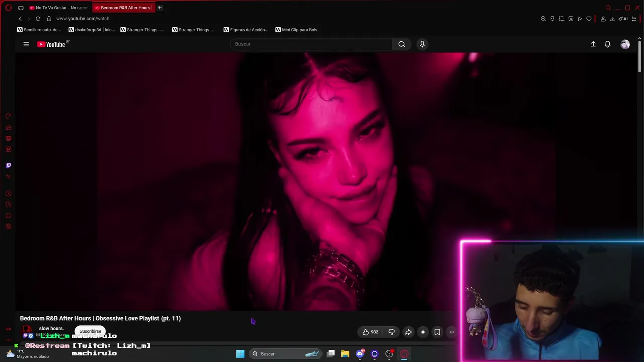Viewport: 644px width, 362px height.
Task: Open the Opera menu logo
Action: point(8,8)
